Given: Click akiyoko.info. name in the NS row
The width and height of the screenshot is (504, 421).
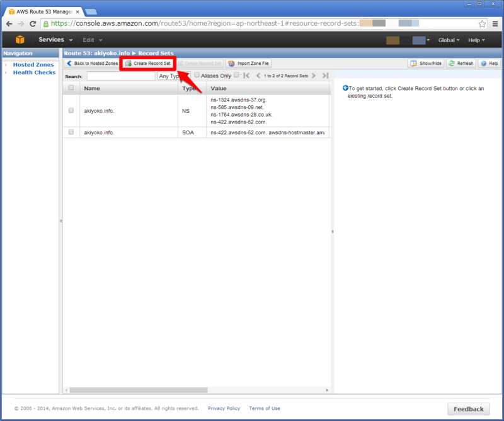Looking at the screenshot, I should click(x=99, y=111).
